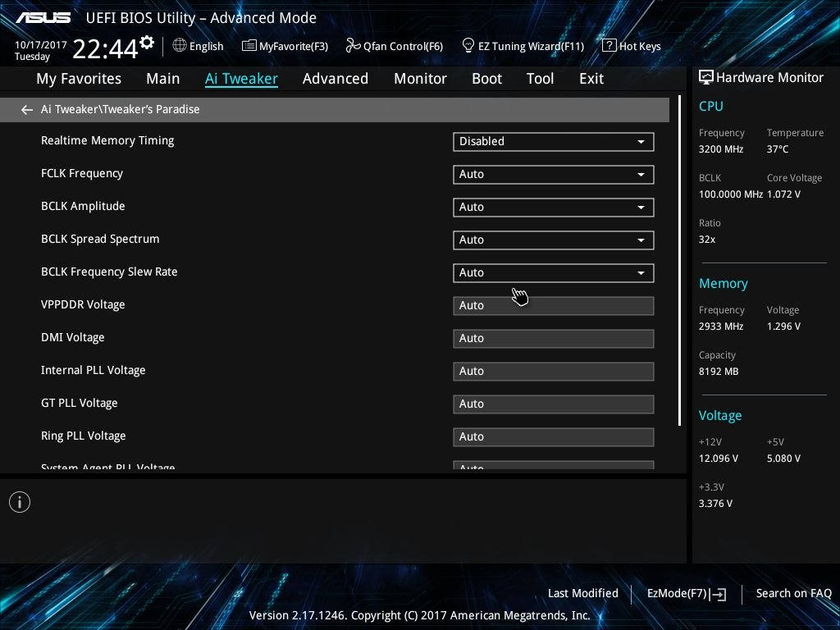Expand BCLK Frequency Slew Rate dropdown
The width and height of the screenshot is (840, 630).
pyautogui.click(x=554, y=272)
